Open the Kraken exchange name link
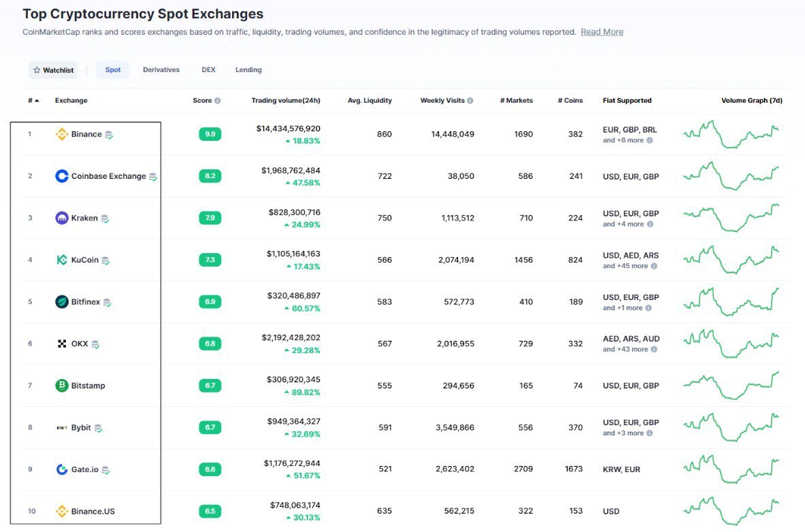 coord(84,218)
